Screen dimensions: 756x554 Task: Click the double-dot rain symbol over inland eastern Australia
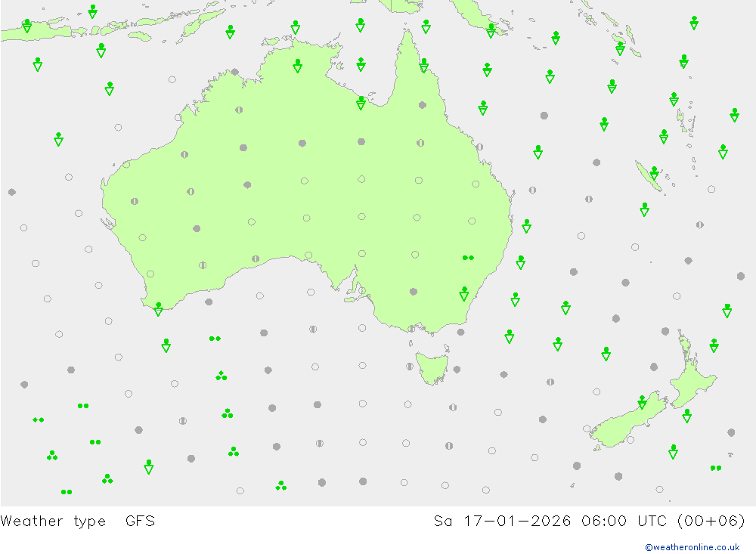(x=468, y=258)
